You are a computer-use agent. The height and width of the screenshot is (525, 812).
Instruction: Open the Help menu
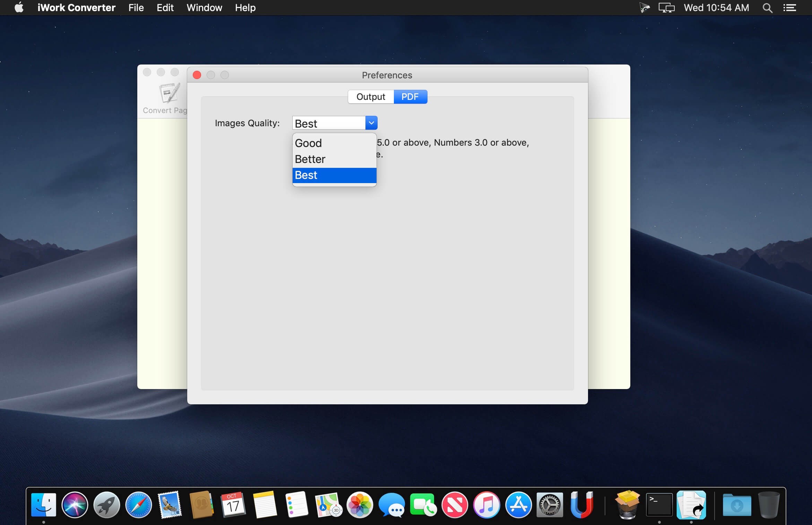pyautogui.click(x=245, y=8)
